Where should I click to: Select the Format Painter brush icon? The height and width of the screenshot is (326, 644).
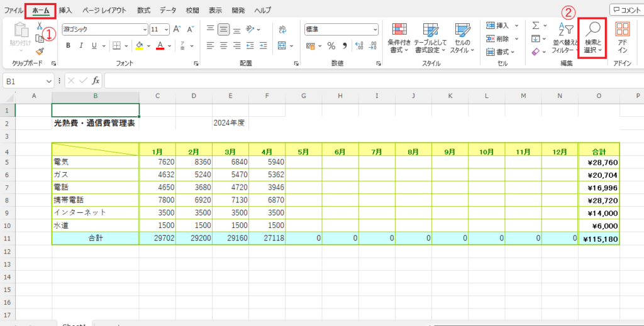pos(40,52)
